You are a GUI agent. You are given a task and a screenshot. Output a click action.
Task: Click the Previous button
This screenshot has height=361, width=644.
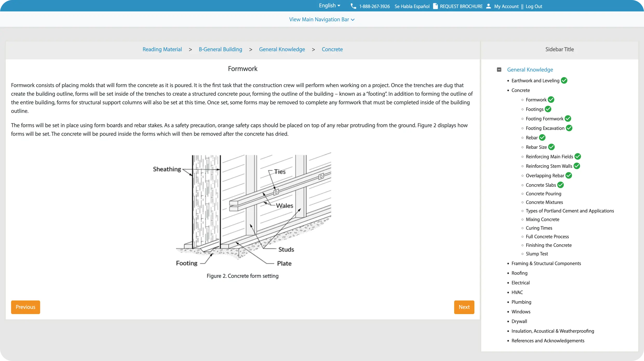(25, 307)
